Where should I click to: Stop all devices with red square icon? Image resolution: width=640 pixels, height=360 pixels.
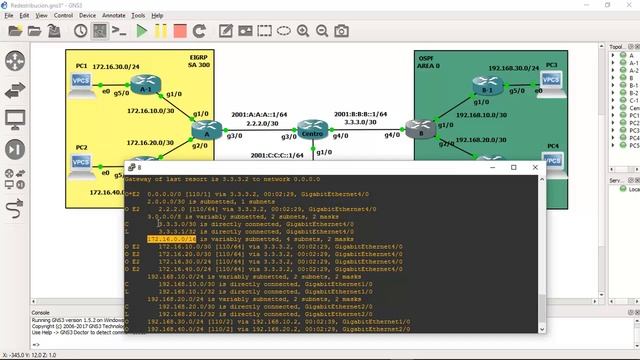pyautogui.click(x=180, y=31)
